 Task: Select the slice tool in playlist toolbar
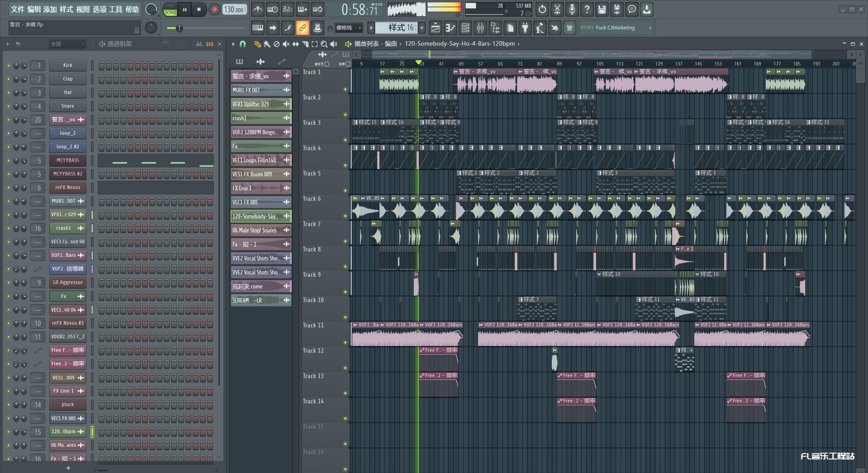[305, 44]
